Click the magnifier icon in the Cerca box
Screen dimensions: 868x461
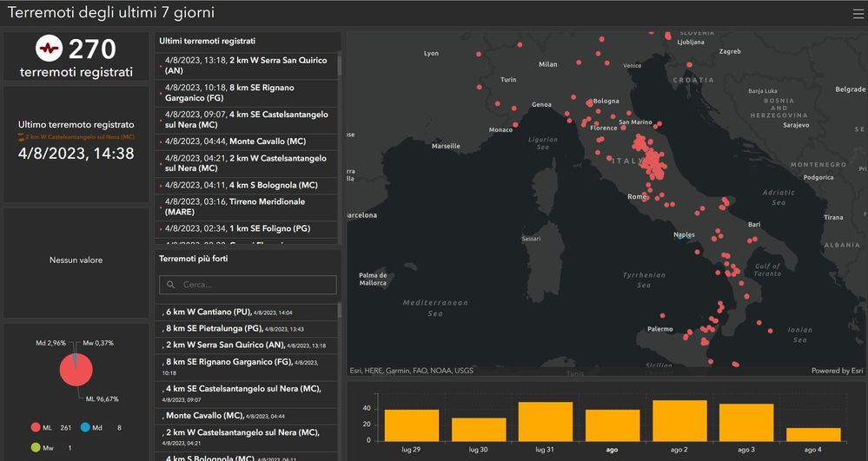click(170, 285)
